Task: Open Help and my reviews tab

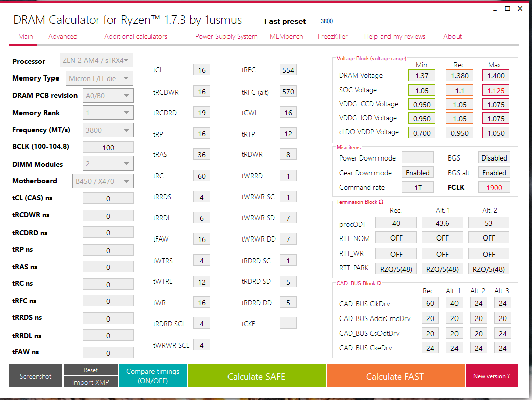Action: pos(395,36)
